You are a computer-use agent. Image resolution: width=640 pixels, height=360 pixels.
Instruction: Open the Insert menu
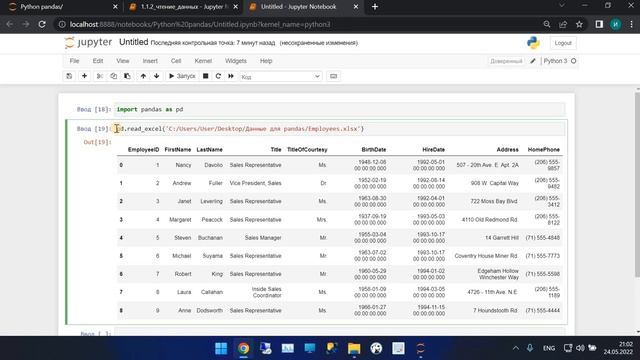pyautogui.click(x=150, y=61)
